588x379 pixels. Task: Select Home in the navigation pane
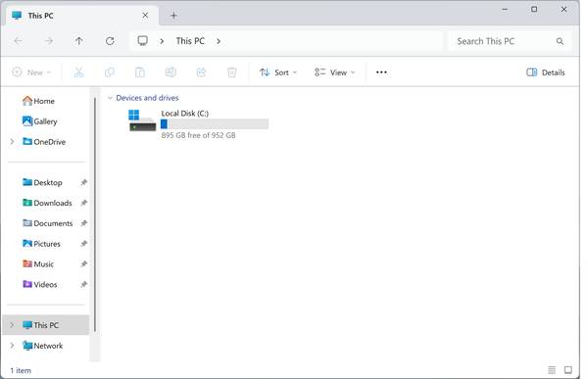click(x=38, y=101)
